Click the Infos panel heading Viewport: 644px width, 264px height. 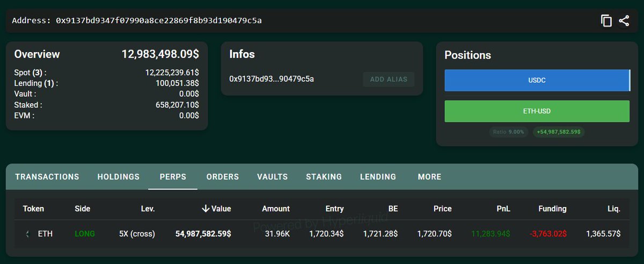point(242,54)
